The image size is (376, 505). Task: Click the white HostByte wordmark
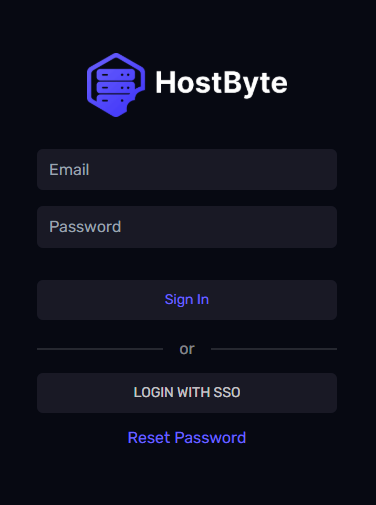pyautogui.click(x=221, y=83)
